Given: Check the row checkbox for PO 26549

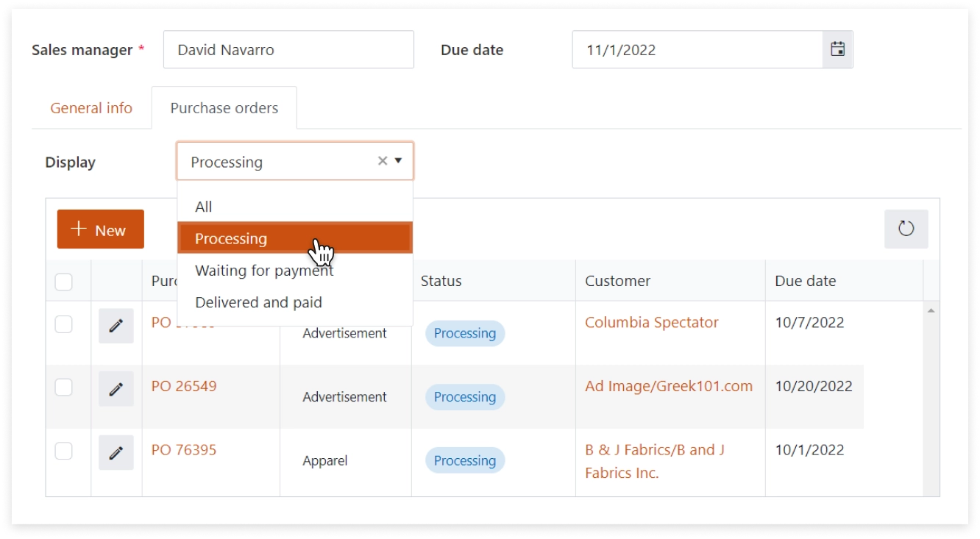Looking at the screenshot, I should coord(65,389).
